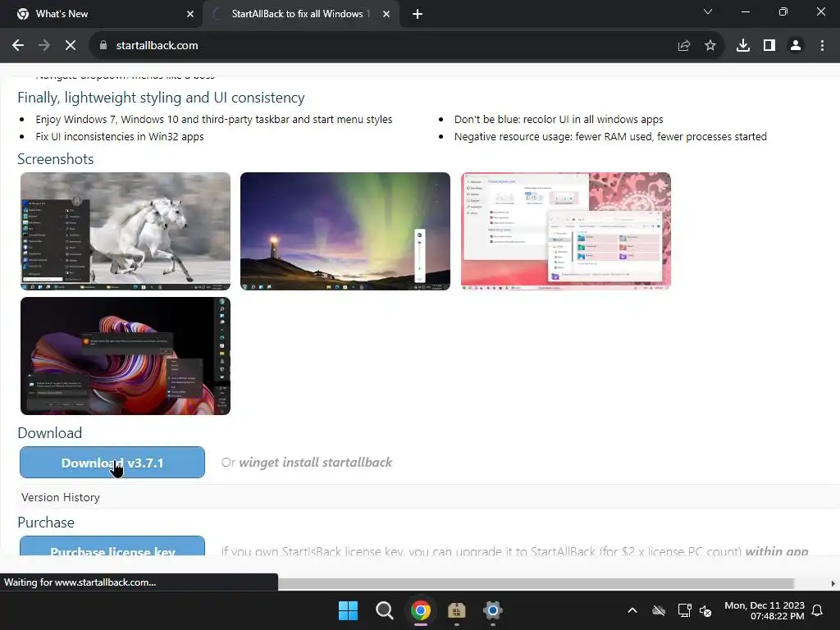Click the Purchase heading
The image size is (840, 630).
pos(46,523)
